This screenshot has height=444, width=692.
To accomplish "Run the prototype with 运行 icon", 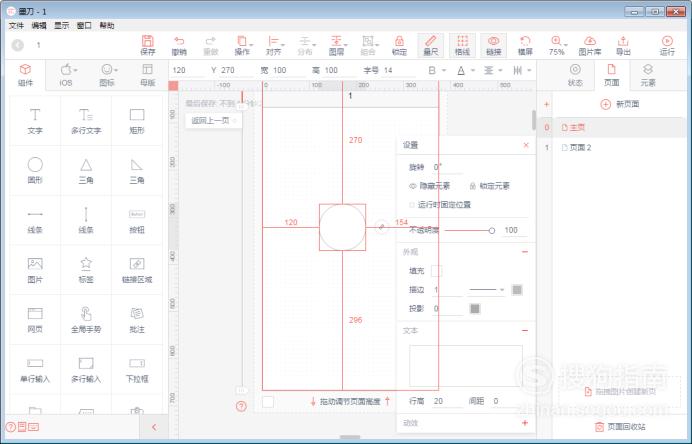I will point(667,45).
